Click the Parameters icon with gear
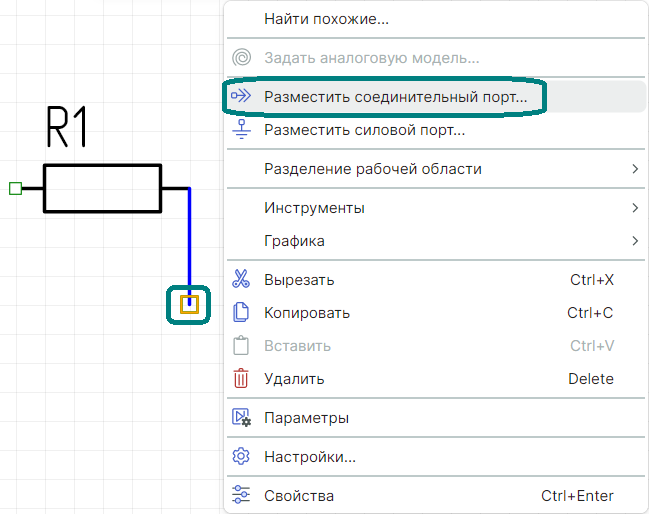The width and height of the screenshot is (649, 514). (241, 418)
